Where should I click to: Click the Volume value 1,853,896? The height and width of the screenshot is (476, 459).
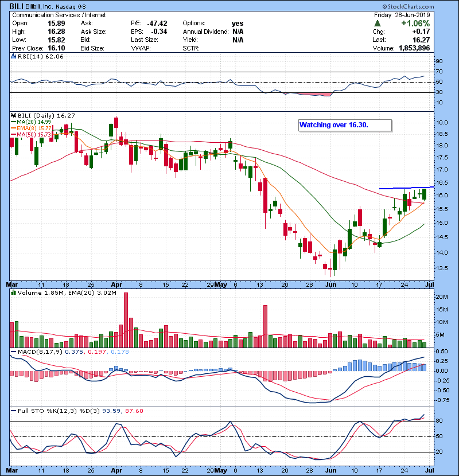click(x=414, y=48)
